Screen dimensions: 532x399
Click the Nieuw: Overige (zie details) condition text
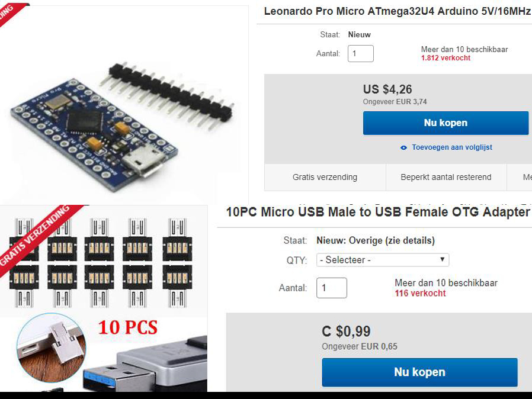pyautogui.click(x=375, y=241)
